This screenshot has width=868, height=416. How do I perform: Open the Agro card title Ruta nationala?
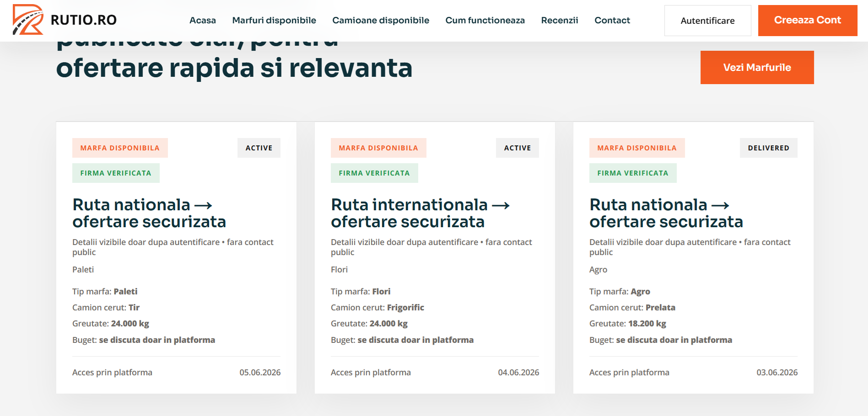click(666, 213)
